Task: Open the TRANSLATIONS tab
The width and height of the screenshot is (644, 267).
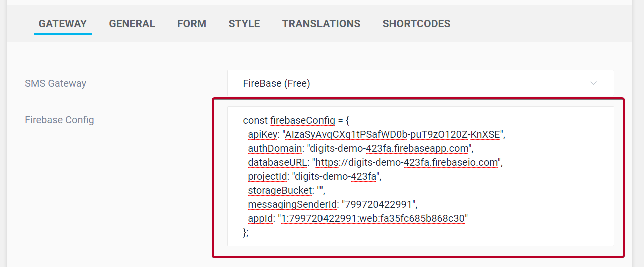Action: (321, 24)
